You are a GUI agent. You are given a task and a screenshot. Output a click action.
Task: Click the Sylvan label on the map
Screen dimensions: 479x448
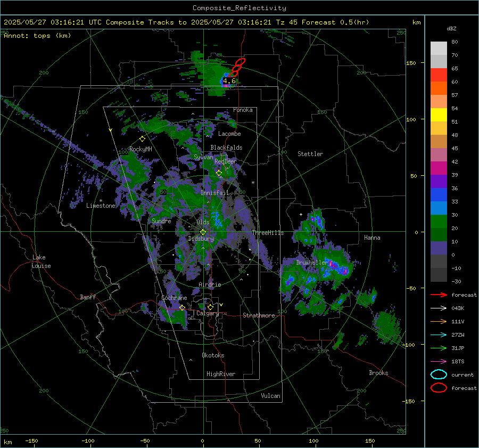click(203, 157)
